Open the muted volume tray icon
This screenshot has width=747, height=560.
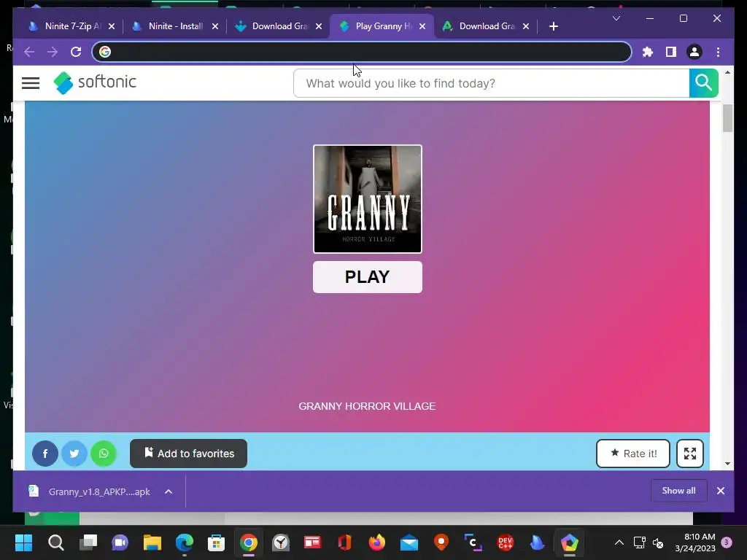point(658,542)
